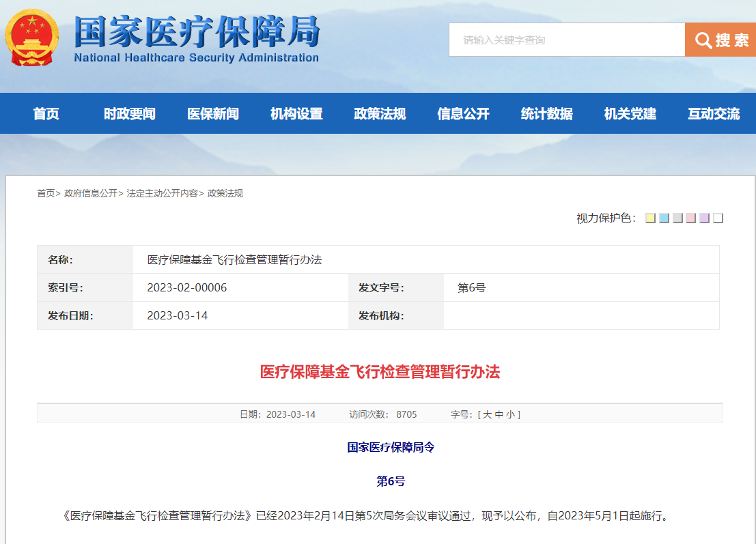Choose the white eye-protection color swatch

(x=718, y=218)
